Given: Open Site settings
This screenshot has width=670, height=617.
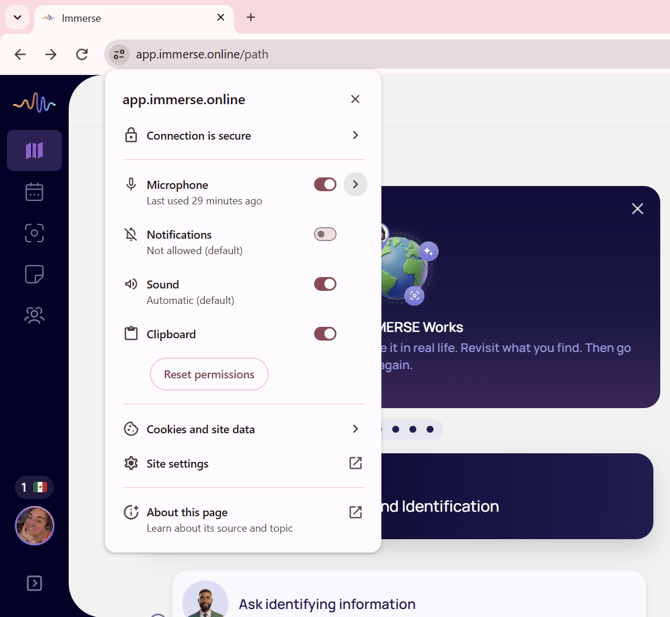Looking at the screenshot, I should 243,464.
